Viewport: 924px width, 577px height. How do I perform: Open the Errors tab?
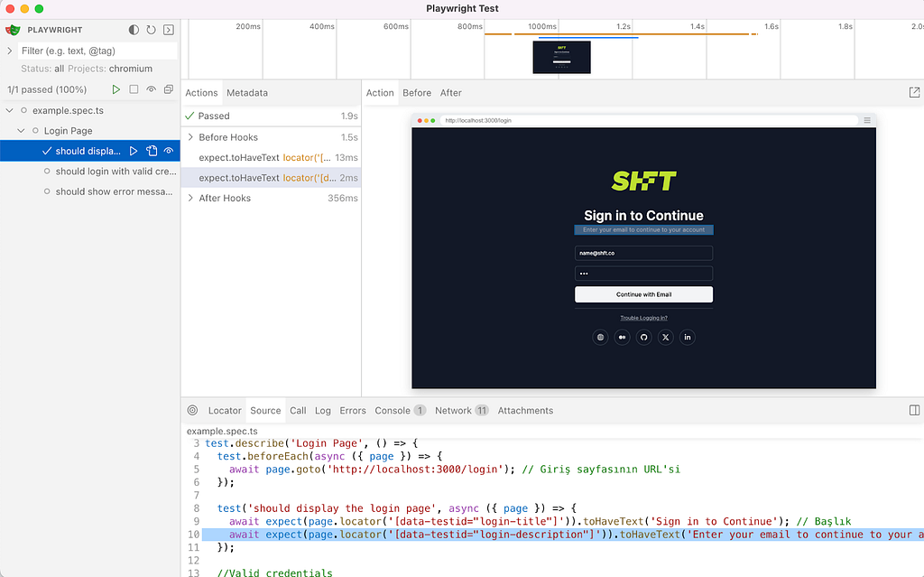tap(353, 411)
